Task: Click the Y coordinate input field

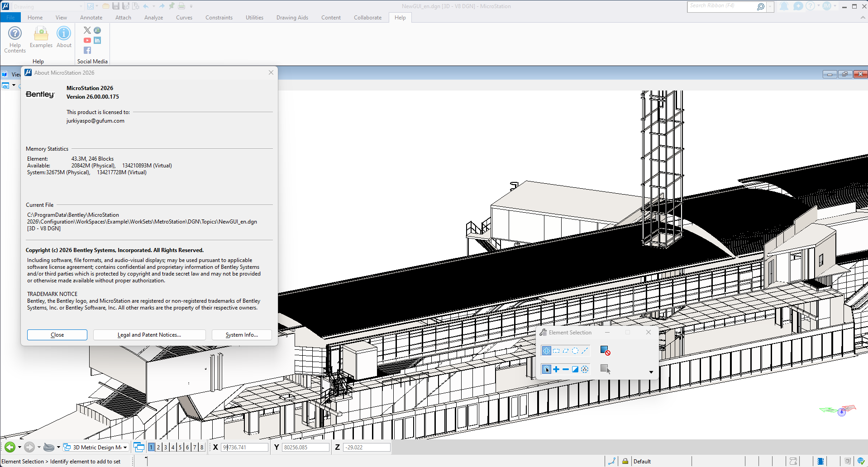Action: pos(305,447)
